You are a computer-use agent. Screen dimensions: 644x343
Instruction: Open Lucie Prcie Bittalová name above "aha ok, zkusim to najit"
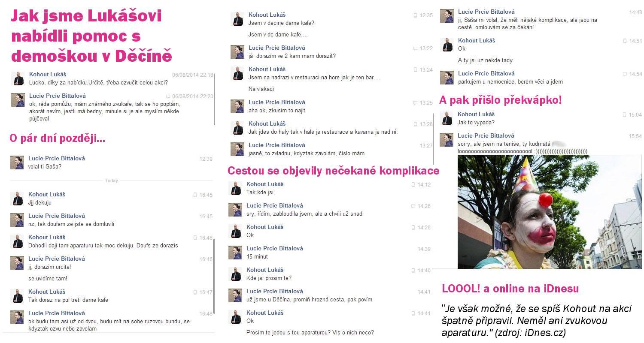pos(277,102)
